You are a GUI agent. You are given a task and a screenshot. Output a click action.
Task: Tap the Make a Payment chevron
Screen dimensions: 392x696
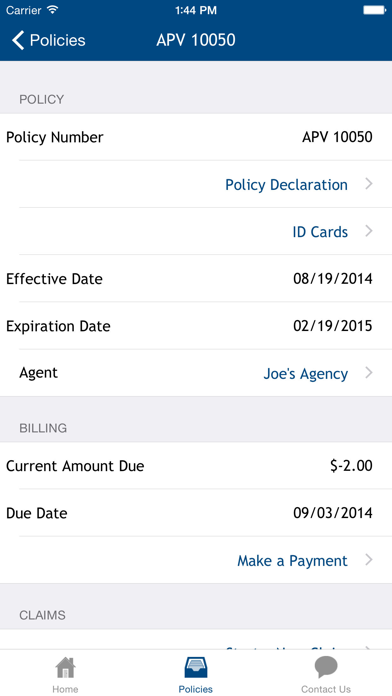pyautogui.click(x=369, y=560)
